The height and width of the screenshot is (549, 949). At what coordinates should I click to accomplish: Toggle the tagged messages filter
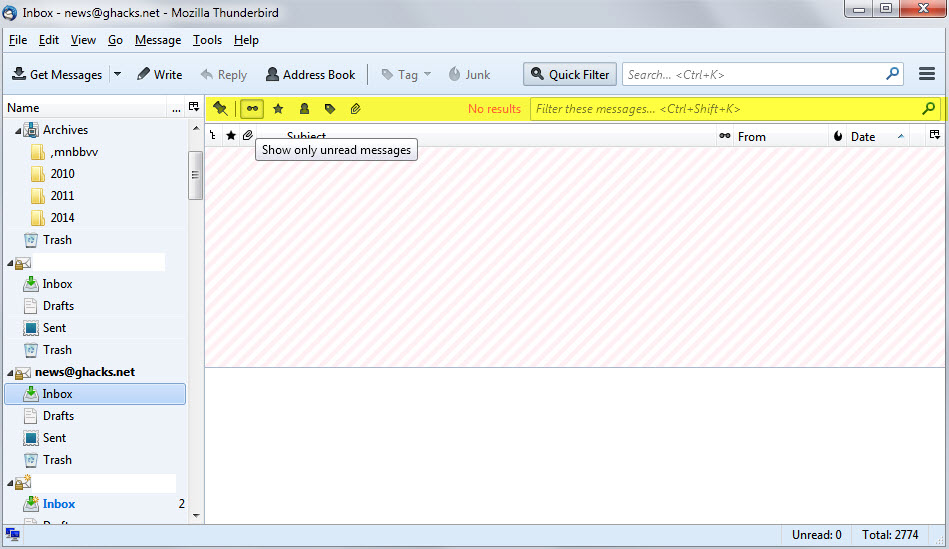(x=330, y=109)
